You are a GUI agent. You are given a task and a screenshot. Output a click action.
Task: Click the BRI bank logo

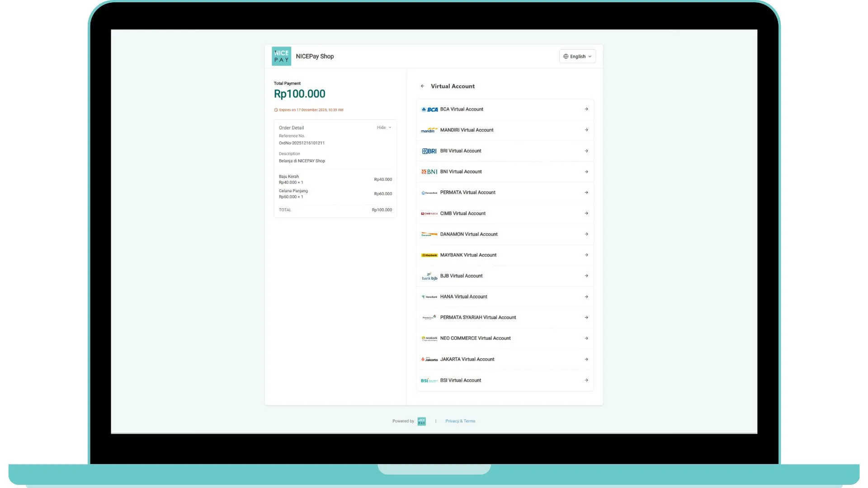[x=429, y=151]
